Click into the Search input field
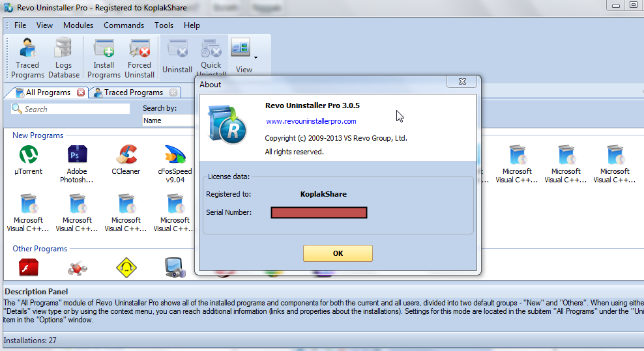The image size is (644, 351). tap(70, 109)
